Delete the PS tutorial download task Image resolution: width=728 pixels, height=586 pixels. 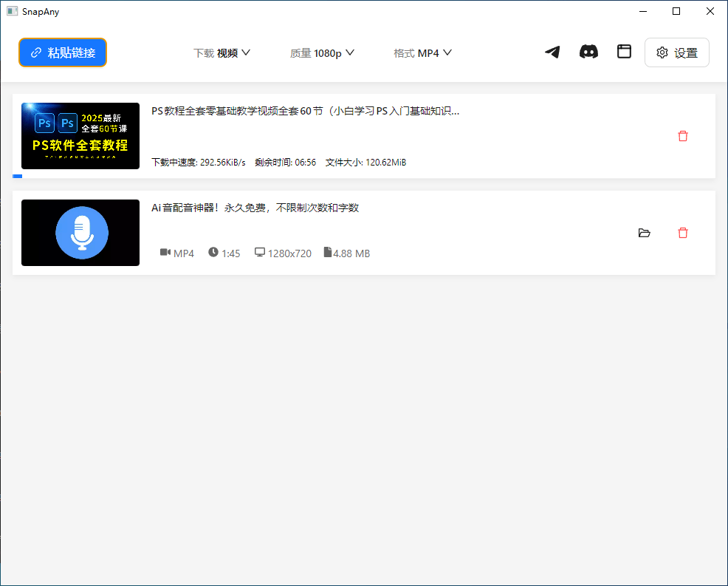pos(682,136)
